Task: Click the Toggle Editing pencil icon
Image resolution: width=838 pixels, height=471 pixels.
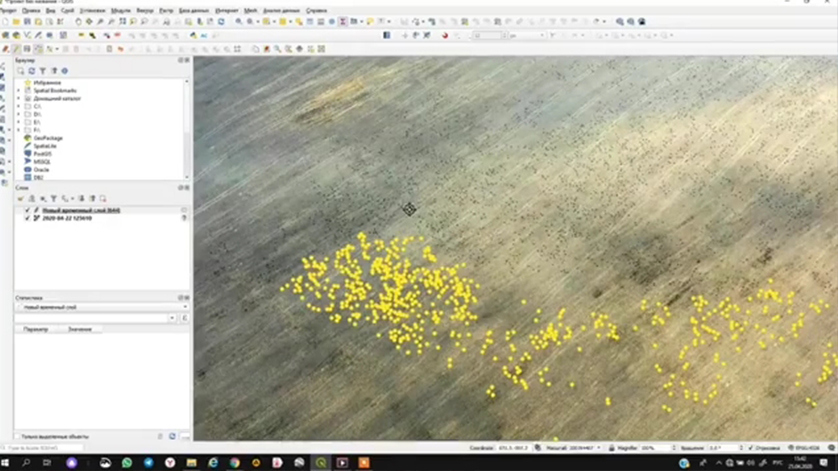Action: coord(17,48)
